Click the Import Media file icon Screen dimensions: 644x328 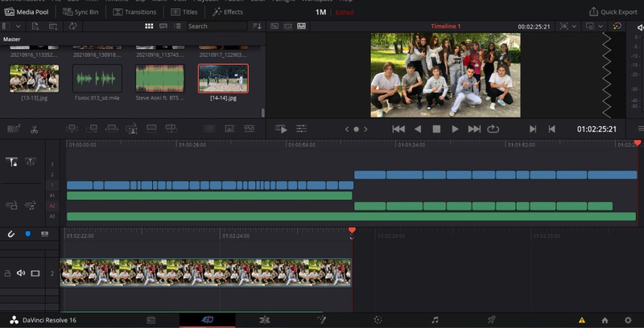35,27
